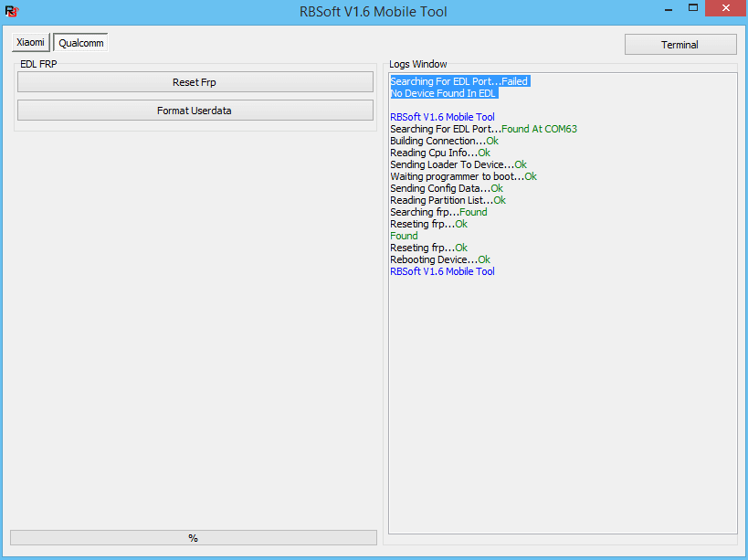
Task: Close the RBSoft Mobile Tool window
Action: (x=725, y=8)
